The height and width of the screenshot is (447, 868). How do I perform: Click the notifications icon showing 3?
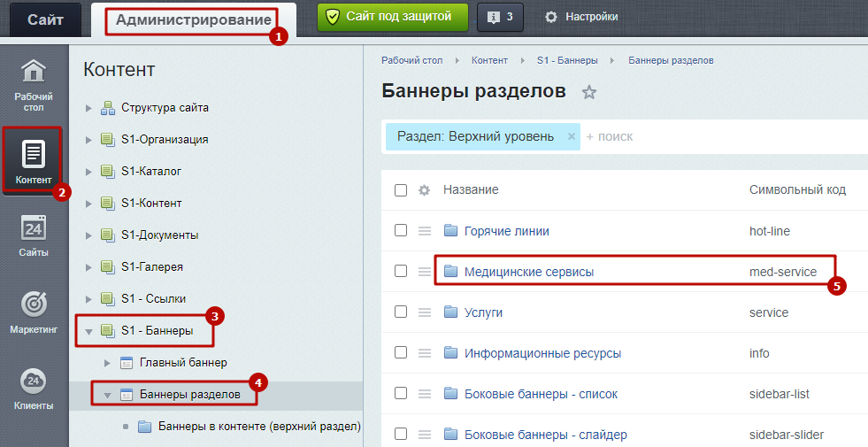click(500, 17)
